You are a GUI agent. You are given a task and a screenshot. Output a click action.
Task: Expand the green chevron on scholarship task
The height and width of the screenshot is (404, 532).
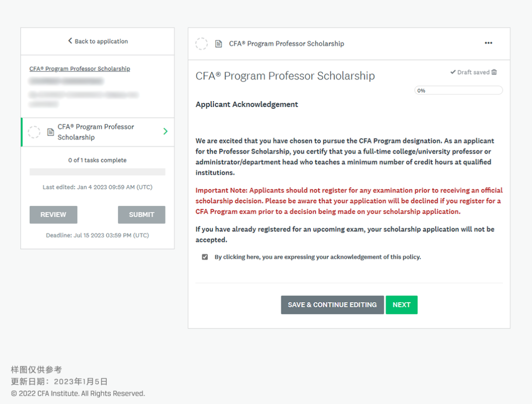tap(165, 131)
